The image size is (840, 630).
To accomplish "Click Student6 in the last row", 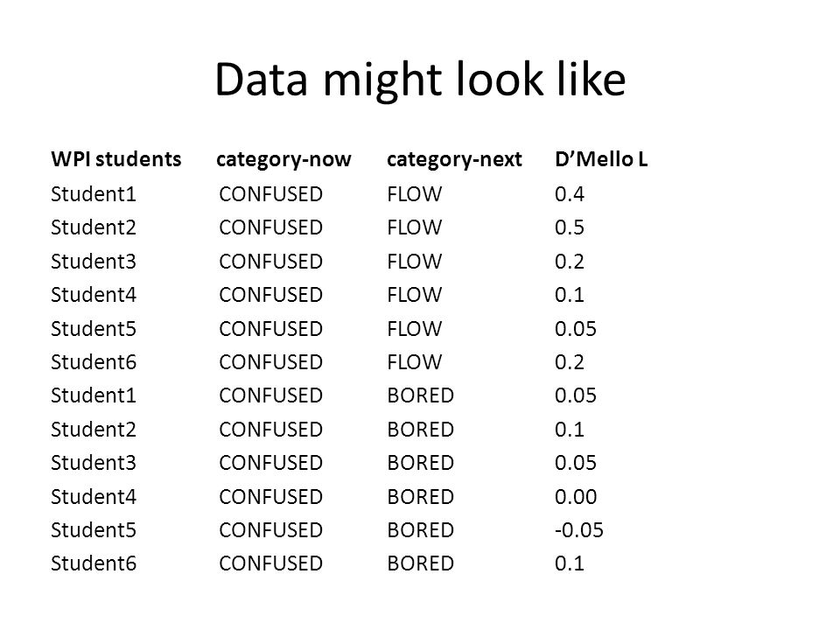I will point(94,563).
